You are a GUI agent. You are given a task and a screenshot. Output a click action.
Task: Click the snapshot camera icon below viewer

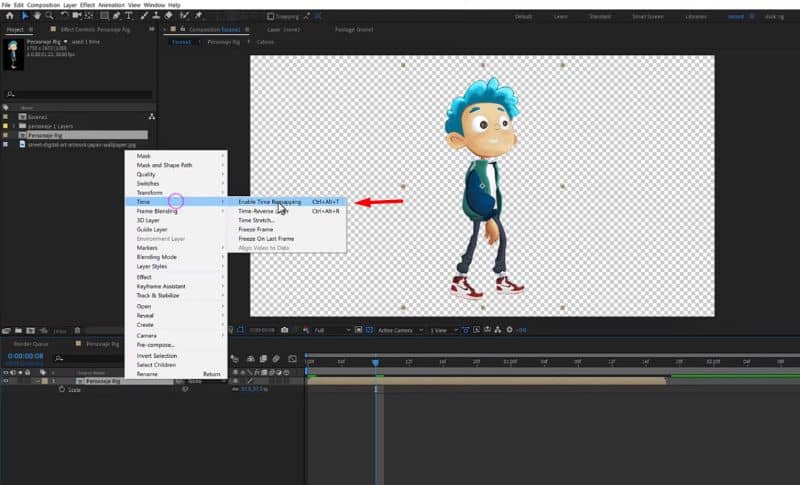[x=285, y=329]
